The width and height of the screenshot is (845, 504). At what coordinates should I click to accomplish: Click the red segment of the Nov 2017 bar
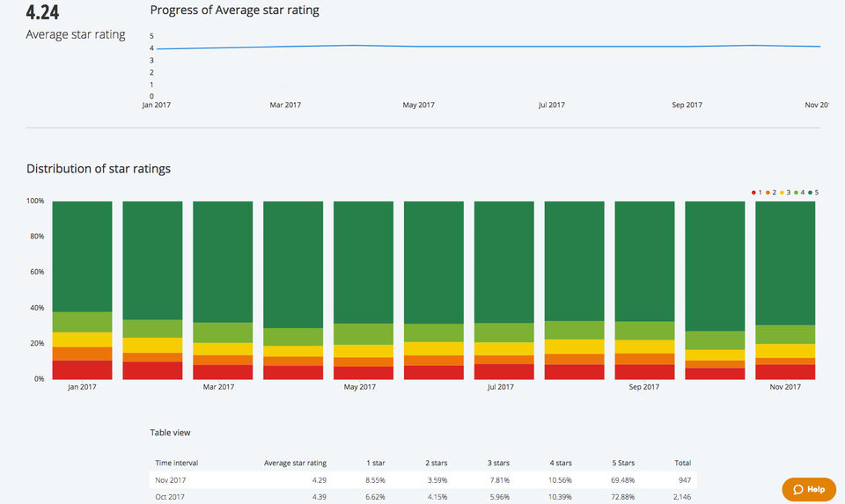click(785, 372)
